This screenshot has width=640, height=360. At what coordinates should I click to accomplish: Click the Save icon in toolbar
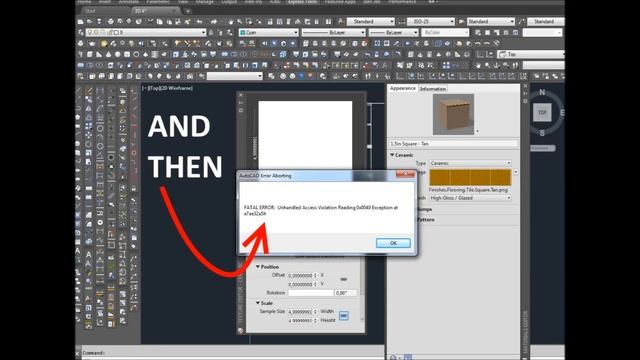pos(99,22)
